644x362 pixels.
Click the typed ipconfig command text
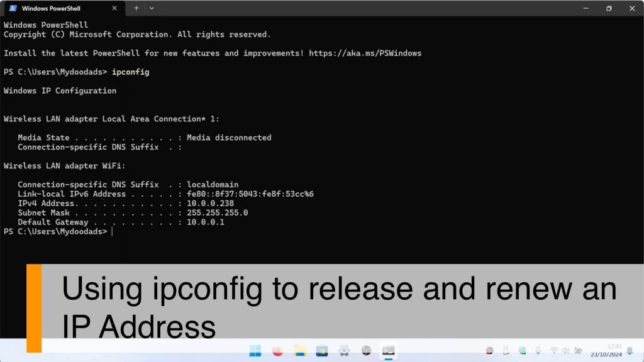coord(131,72)
